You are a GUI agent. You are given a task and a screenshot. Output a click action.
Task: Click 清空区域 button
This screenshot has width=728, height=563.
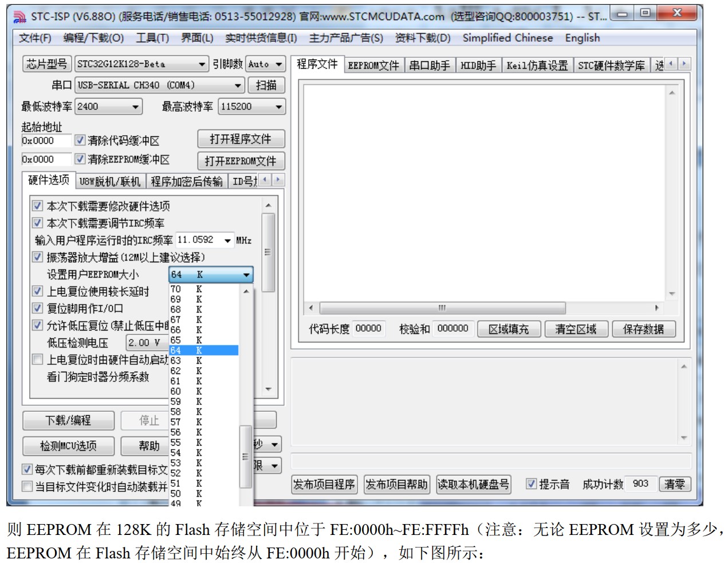click(x=576, y=329)
